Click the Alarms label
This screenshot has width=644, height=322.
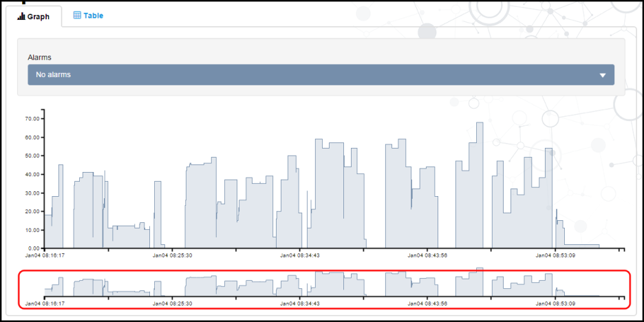click(x=39, y=58)
